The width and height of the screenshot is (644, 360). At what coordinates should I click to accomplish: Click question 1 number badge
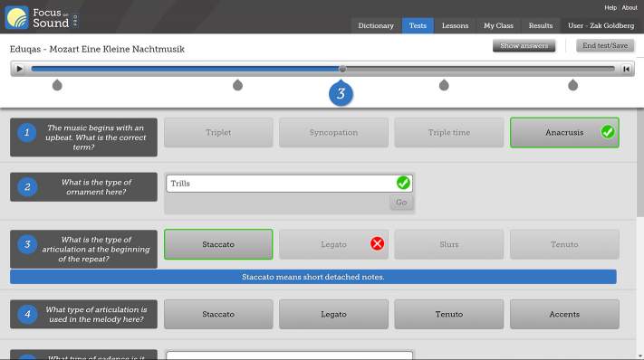(26, 133)
